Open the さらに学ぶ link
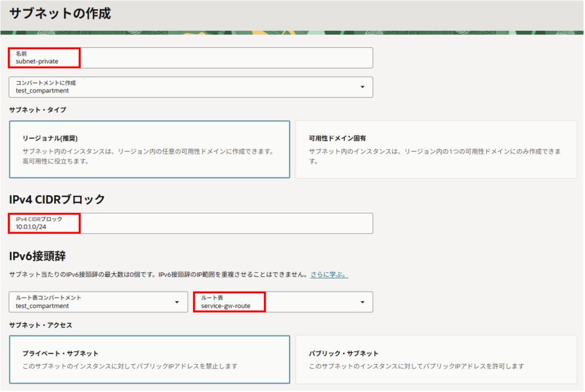The image size is (585, 392). 329,275
